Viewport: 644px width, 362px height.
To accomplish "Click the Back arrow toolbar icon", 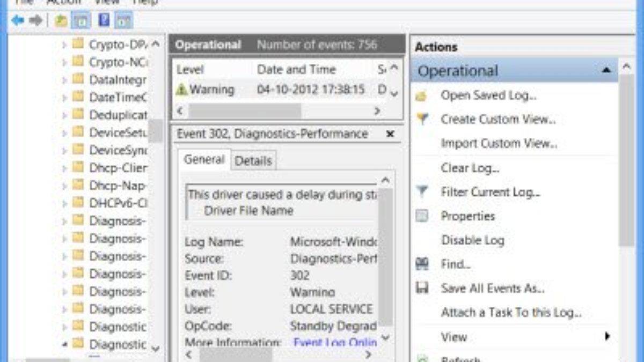I will tap(18, 21).
